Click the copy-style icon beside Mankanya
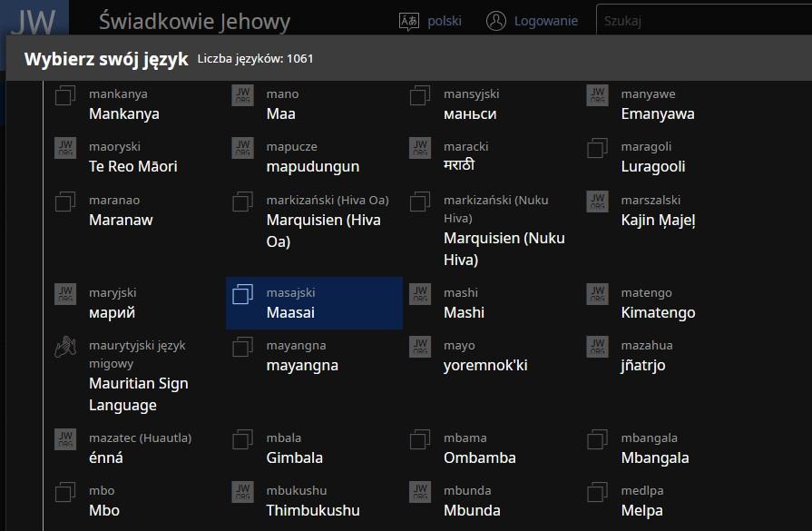Image resolution: width=812 pixels, height=531 pixels. [65, 95]
